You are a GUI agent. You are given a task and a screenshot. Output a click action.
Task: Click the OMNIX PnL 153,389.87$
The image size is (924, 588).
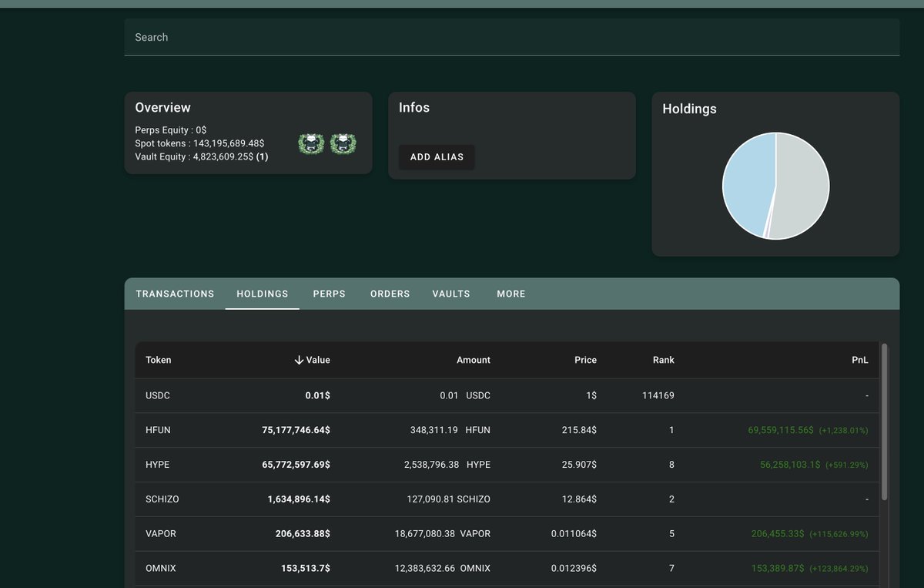pos(778,568)
